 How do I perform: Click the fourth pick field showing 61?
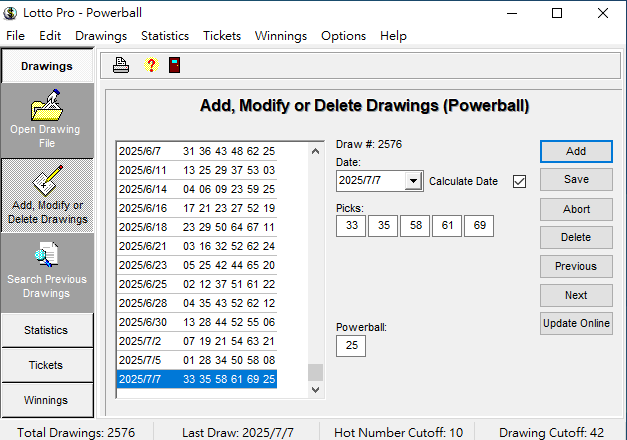point(447,226)
